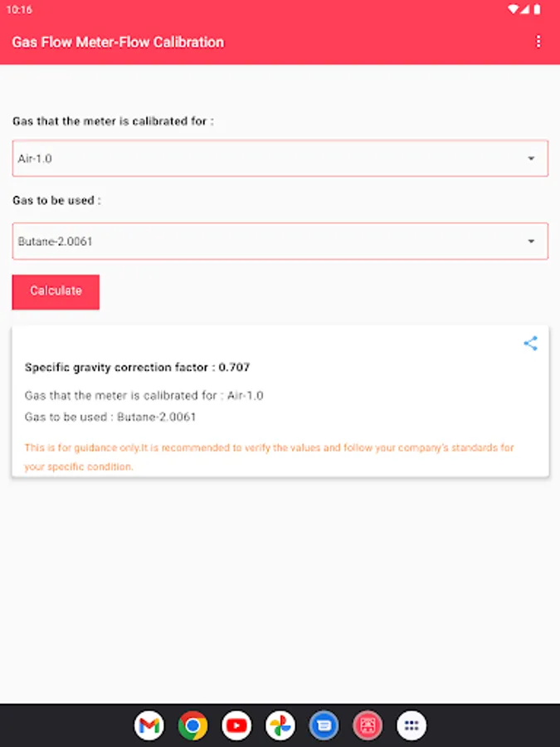Launch Chrome browser from the dock
This screenshot has width=560, height=747.
pos(192,726)
